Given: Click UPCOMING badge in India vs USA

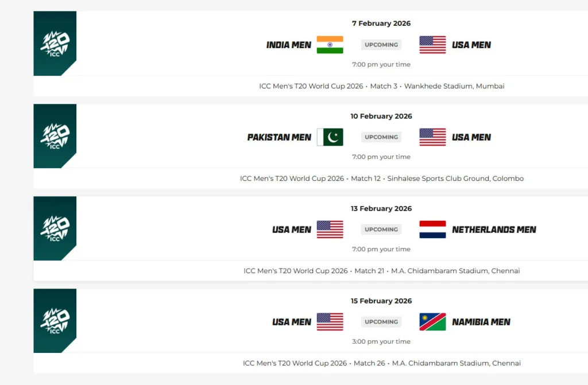Looking at the screenshot, I should point(381,45).
